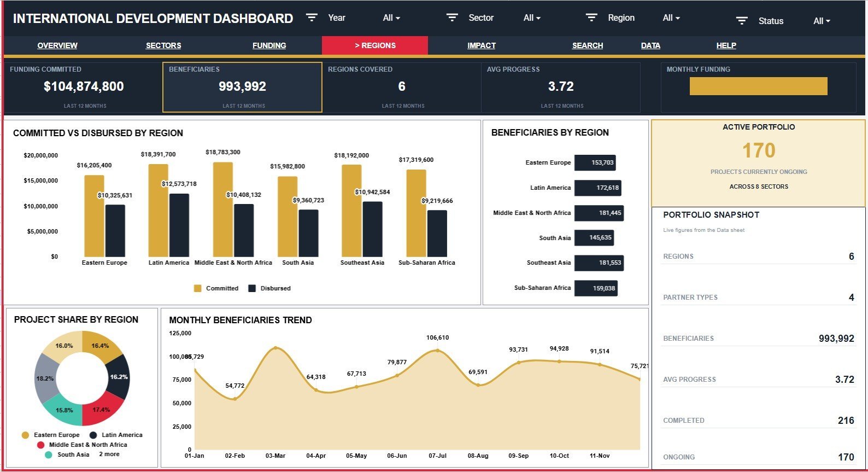Click South Asia disbursed bar $9,360,723
The height and width of the screenshot is (472, 868).
(308, 234)
